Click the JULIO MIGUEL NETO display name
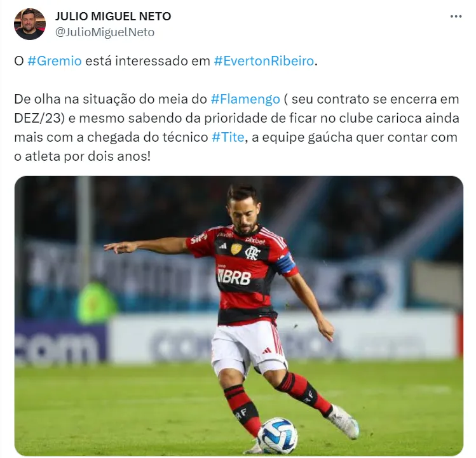The image size is (476, 458). (x=113, y=16)
